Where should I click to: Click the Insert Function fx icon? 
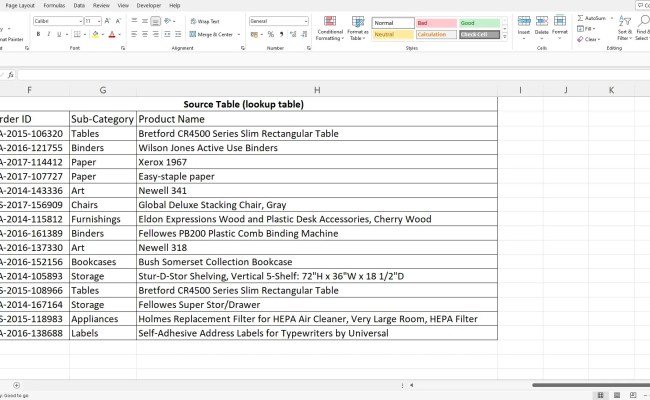(11, 75)
